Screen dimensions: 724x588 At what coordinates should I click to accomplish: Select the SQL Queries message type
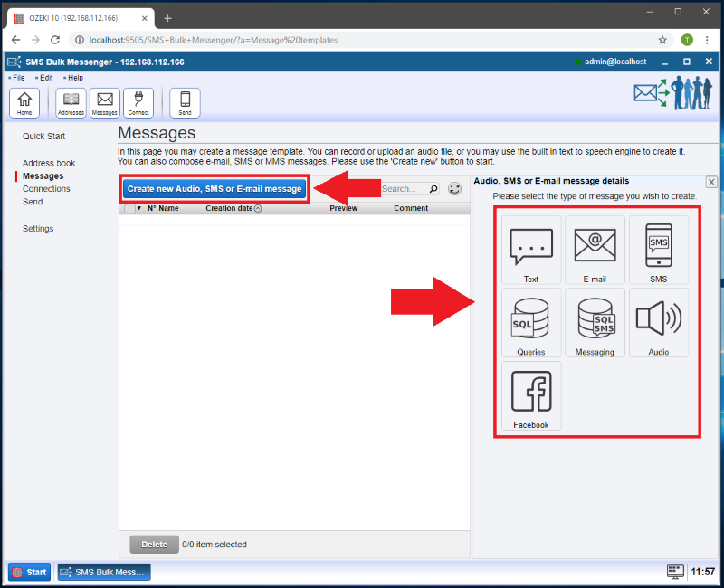point(531,323)
